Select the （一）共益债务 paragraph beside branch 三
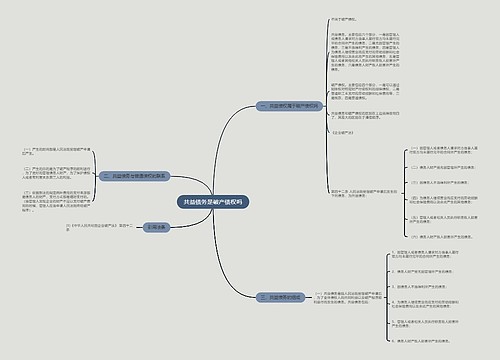 347,297
